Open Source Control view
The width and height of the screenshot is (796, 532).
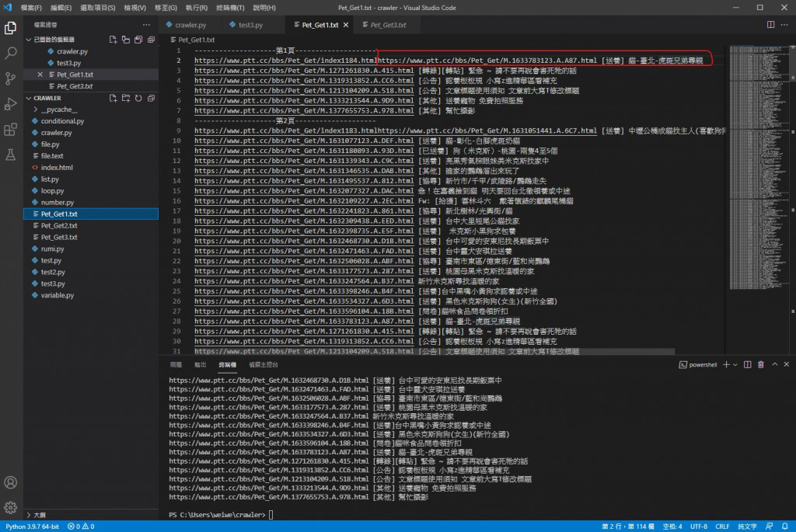(x=11, y=78)
